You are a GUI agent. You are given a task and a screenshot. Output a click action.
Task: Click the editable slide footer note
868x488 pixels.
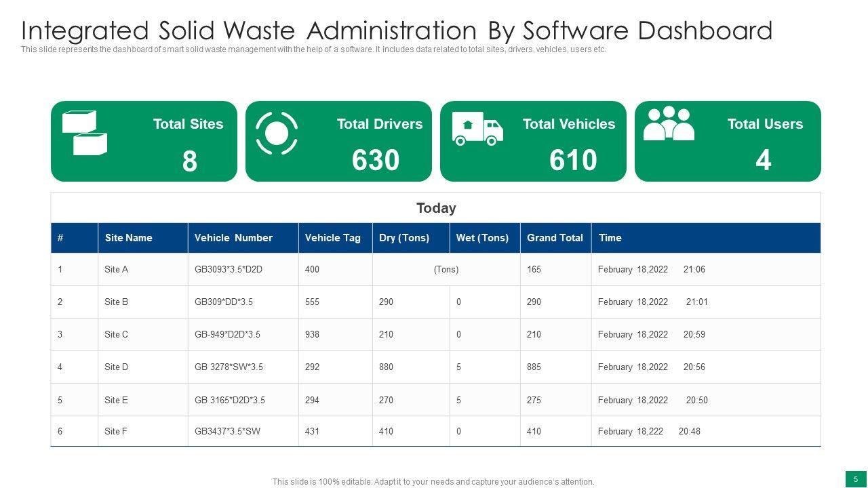pos(433,482)
